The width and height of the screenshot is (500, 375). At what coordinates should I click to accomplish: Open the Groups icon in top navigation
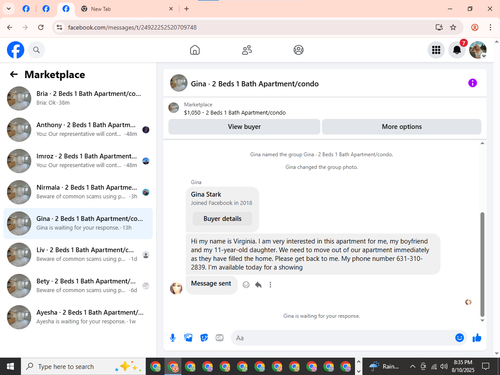coord(298,50)
